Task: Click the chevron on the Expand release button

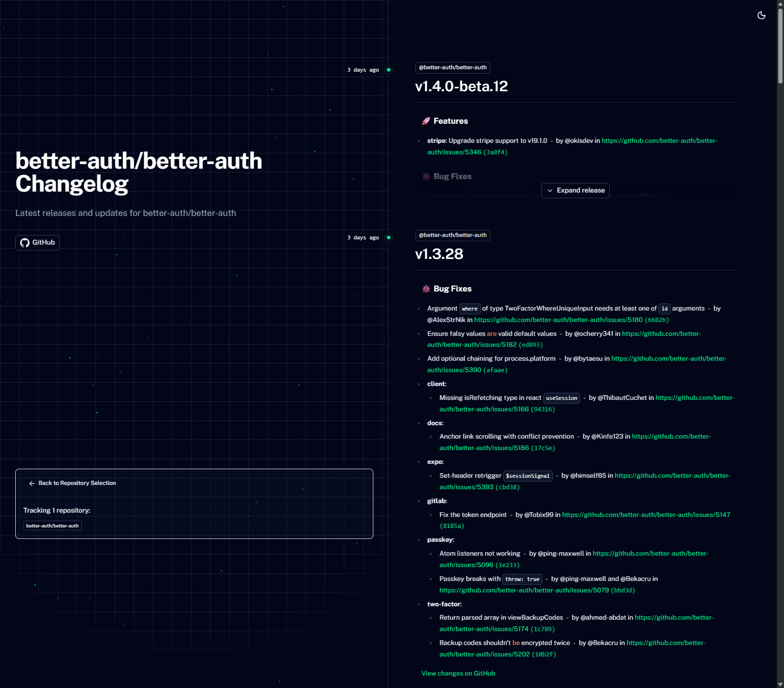Action: point(550,190)
